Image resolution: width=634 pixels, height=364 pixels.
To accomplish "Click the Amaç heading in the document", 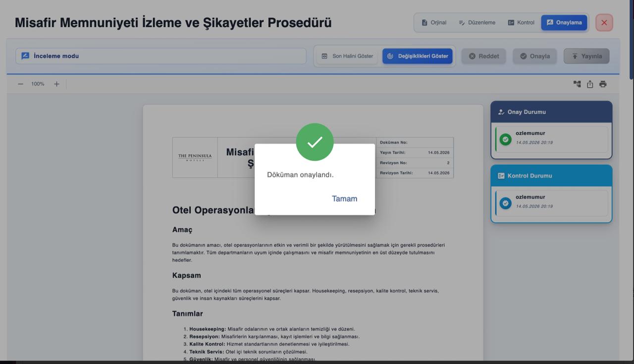I will (182, 230).
